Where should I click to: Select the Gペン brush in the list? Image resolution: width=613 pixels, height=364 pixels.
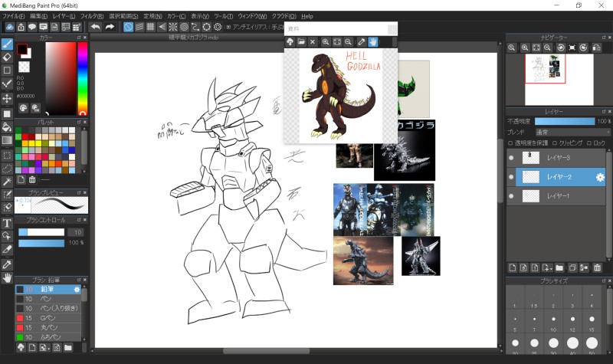pyautogui.click(x=46, y=317)
